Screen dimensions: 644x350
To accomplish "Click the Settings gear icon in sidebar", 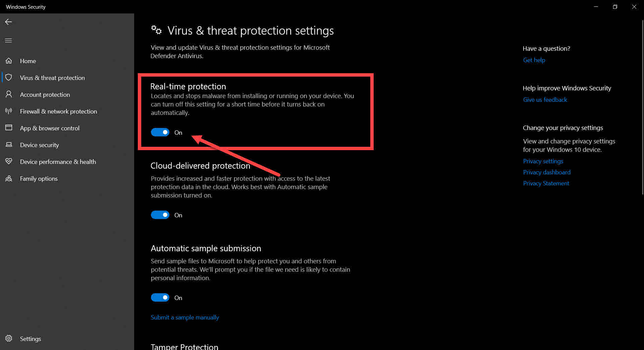I will [x=9, y=338].
